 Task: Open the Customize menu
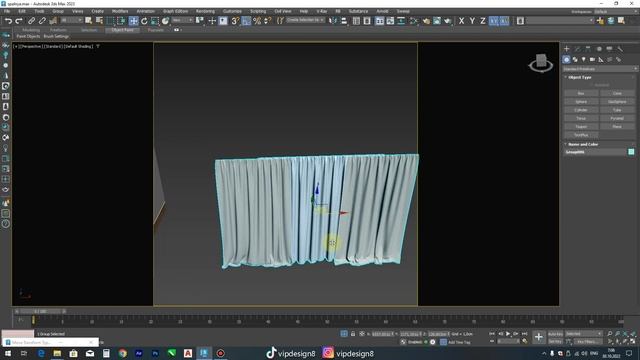pyautogui.click(x=232, y=11)
